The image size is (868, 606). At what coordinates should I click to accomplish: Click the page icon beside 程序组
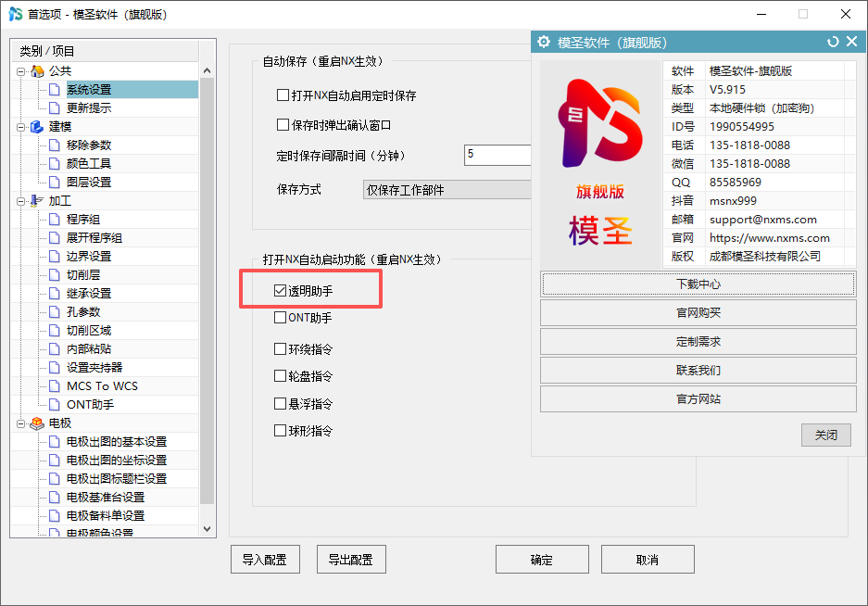click(x=55, y=220)
